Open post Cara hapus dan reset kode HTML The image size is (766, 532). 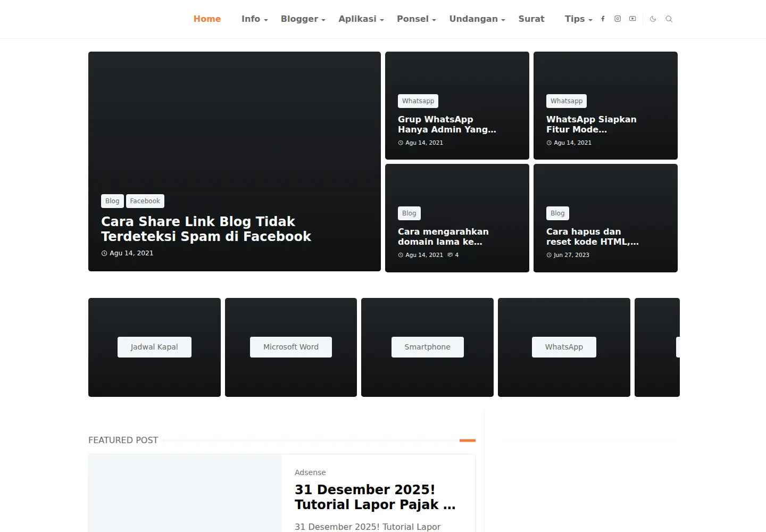(592, 237)
